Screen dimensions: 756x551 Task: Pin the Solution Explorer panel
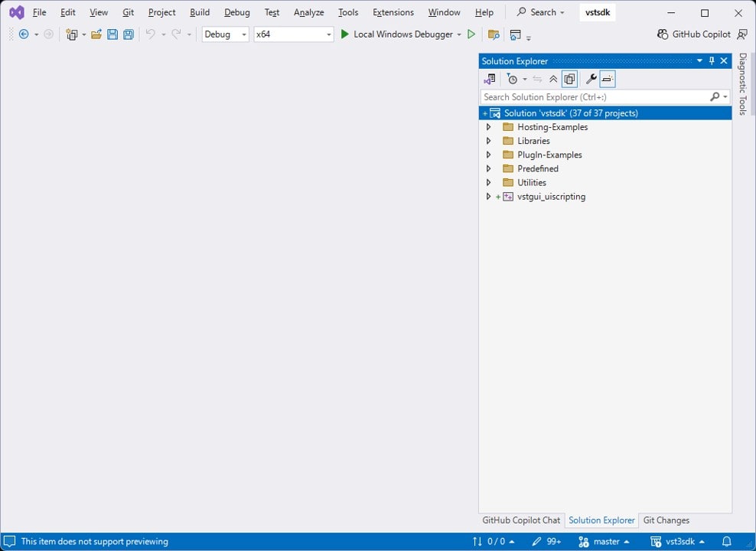point(711,61)
